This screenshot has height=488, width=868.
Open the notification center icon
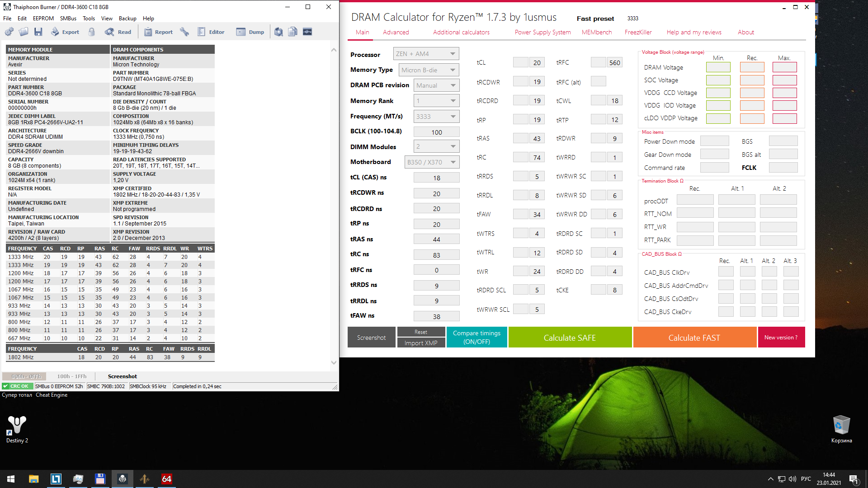(x=853, y=479)
